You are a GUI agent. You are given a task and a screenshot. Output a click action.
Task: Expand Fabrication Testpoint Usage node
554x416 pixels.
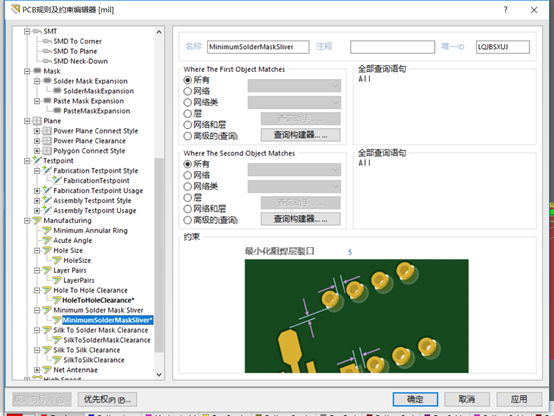click(37, 191)
